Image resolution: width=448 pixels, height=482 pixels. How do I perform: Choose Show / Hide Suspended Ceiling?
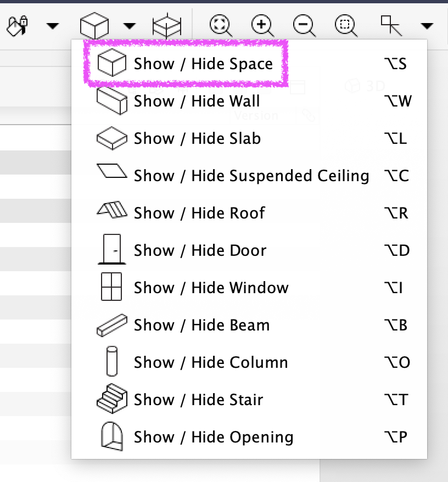click(249, 176)
